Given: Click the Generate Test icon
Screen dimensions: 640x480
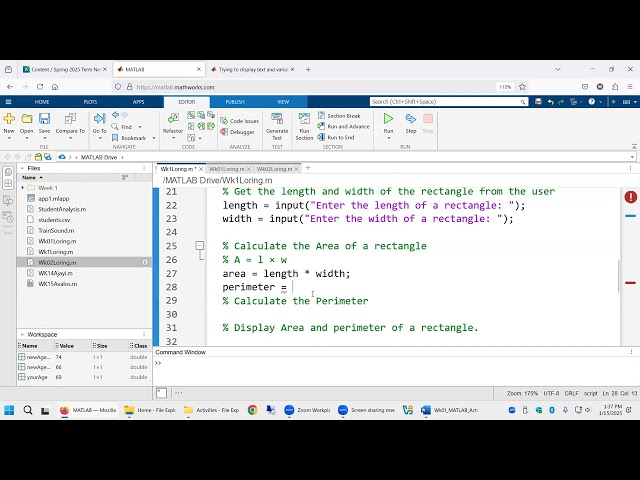Looking at the screenshot, I should pos(277,119).
